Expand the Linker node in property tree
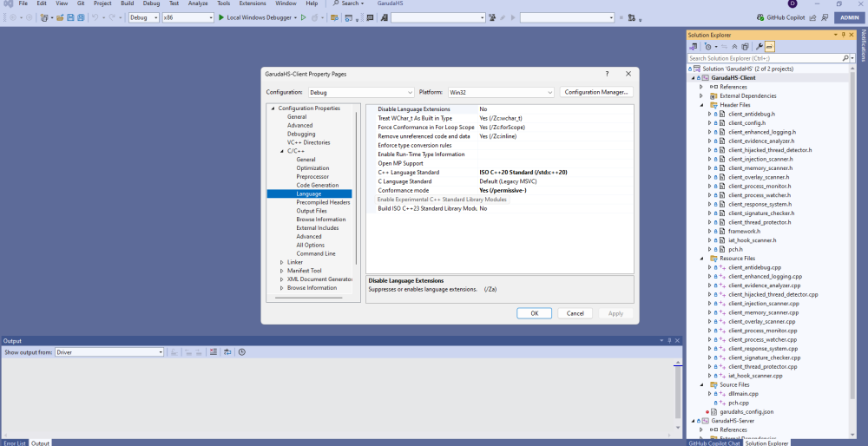Screen dimensions: 868x446 282,262
